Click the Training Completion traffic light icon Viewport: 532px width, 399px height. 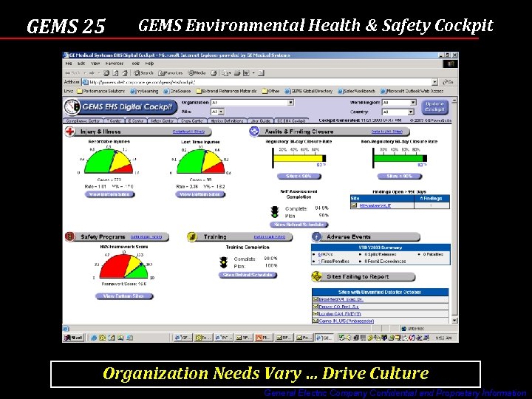[x=223, y=262]
